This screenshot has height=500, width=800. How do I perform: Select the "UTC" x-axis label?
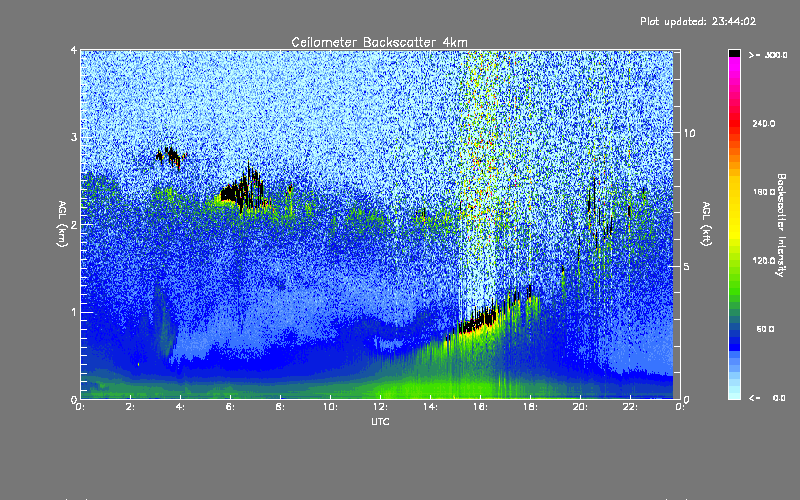click(x=380, y=422)
